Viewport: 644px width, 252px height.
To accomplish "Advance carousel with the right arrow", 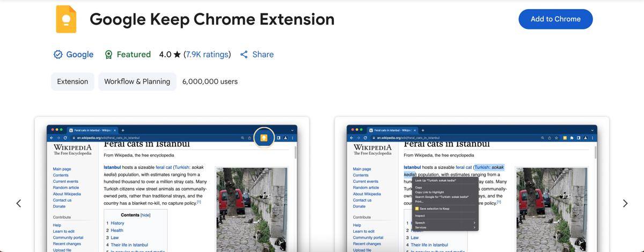I will pos(625,203).
